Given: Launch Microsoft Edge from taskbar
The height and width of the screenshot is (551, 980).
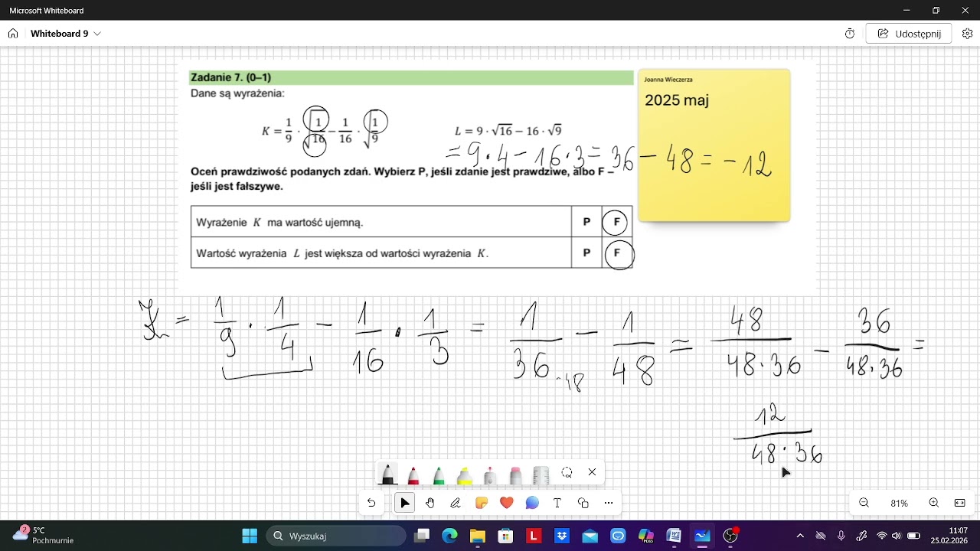Looking at the screenshot, I should coord(449,536).
